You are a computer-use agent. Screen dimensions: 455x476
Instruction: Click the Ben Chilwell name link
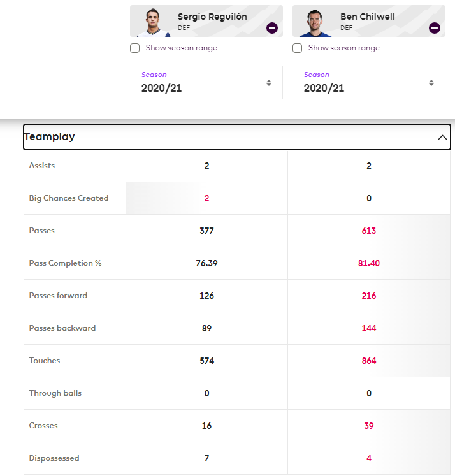tap(366, 17)
